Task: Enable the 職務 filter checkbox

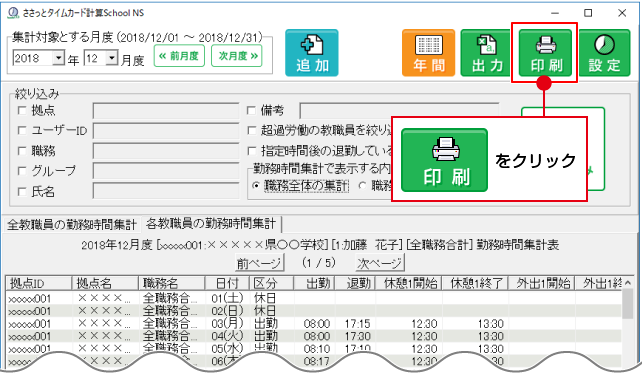Action: [22, 151]
